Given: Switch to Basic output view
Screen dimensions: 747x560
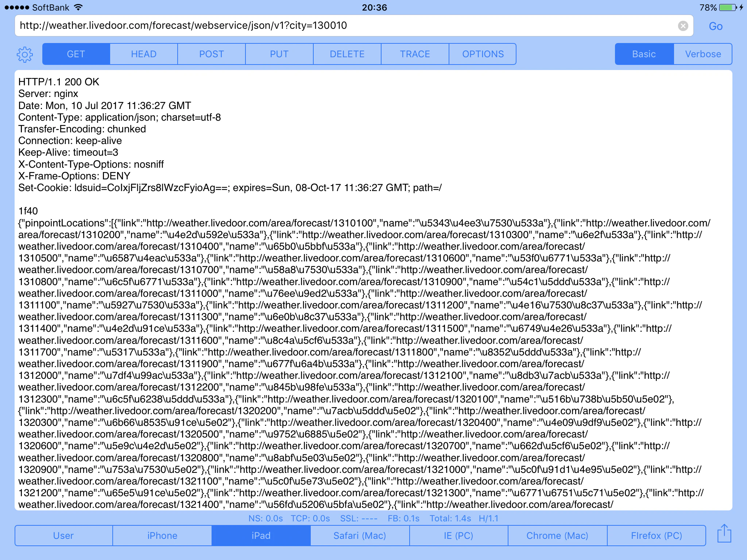Looking at the screenshot, I should [644, 54].
